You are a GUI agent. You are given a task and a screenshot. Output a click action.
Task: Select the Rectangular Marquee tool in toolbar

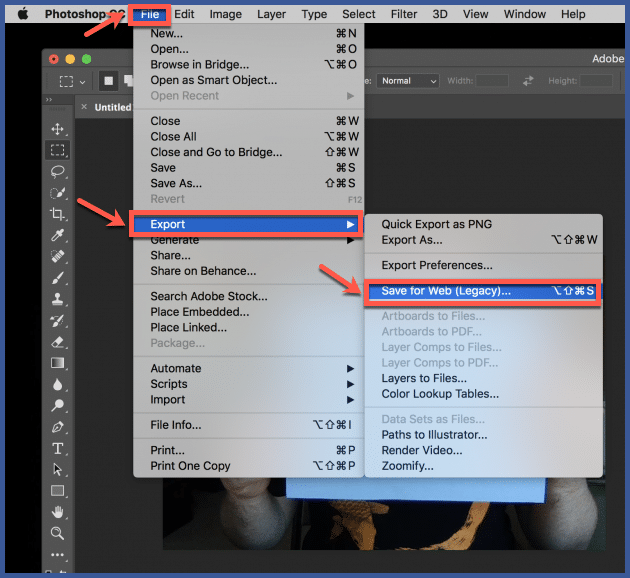[x=57, y=150]
